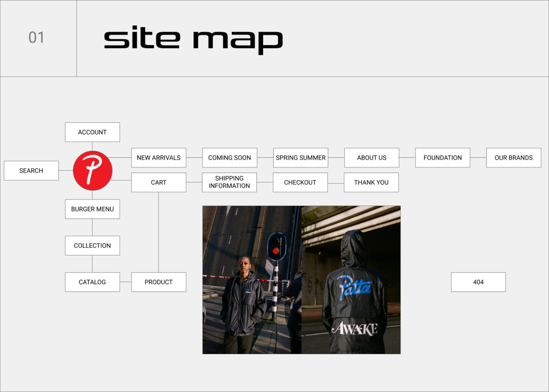Click the SHIPPING INFORMATION node

point(229,182)
